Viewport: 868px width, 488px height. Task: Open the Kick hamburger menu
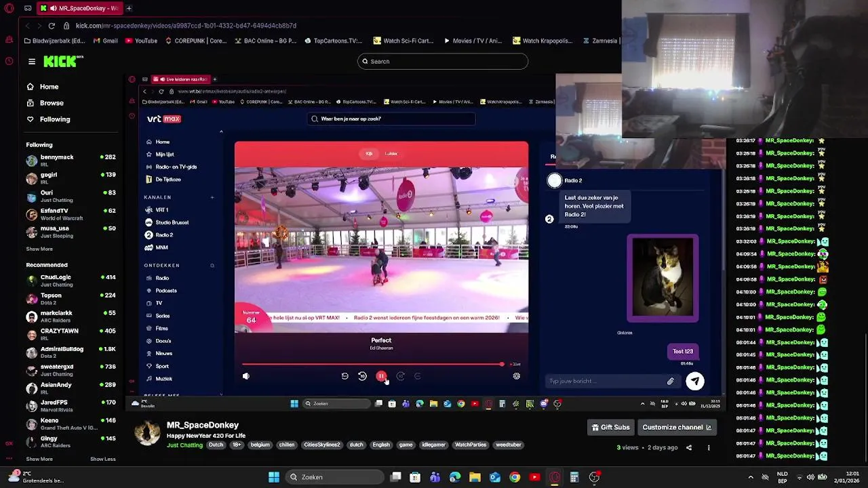coord(31,62)
